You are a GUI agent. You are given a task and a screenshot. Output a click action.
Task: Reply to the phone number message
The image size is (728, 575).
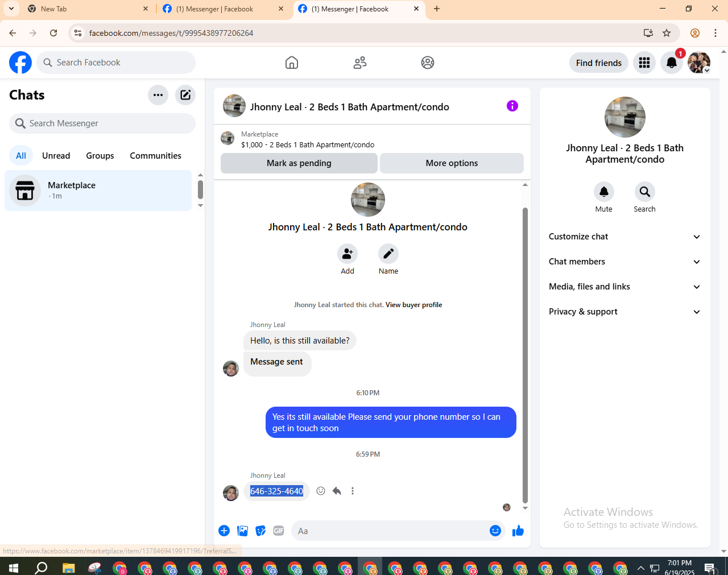pyautogui.click(x=337, y=491)
